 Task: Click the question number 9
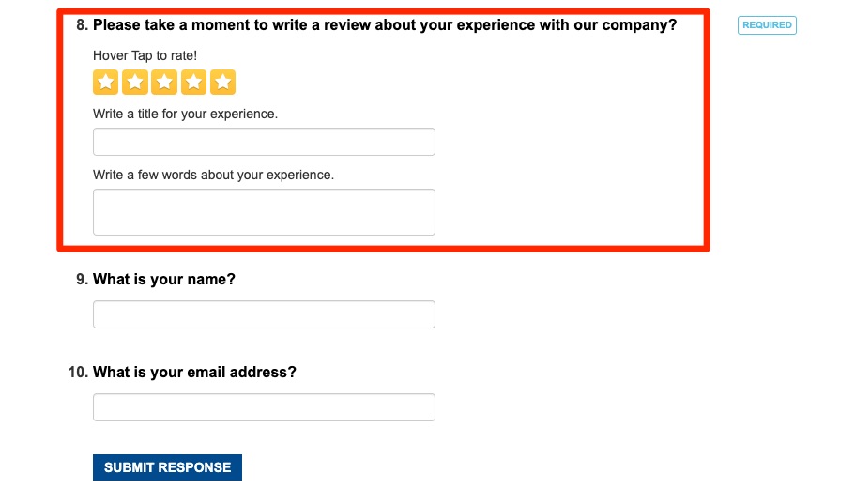click(82, 280)
